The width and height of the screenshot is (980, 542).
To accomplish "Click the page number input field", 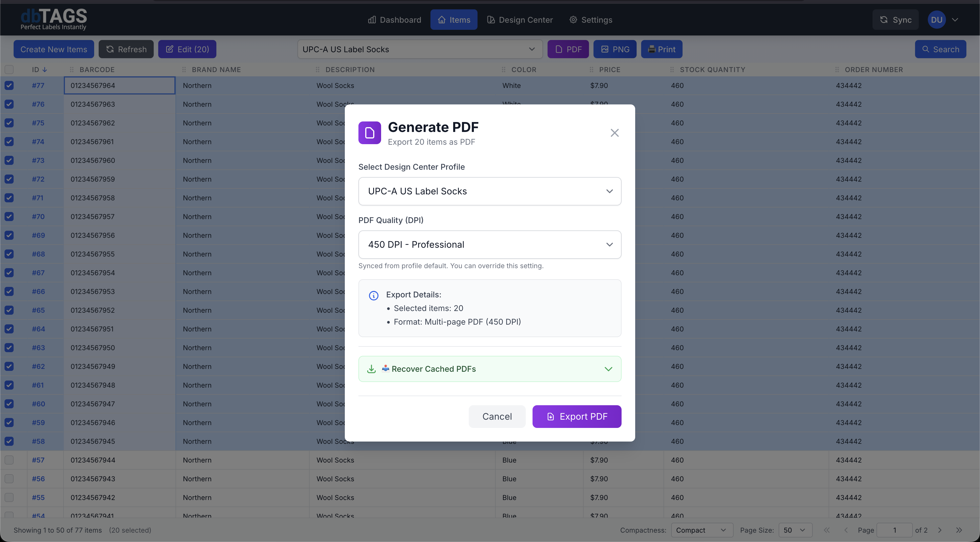I will (x=894, y=530).
